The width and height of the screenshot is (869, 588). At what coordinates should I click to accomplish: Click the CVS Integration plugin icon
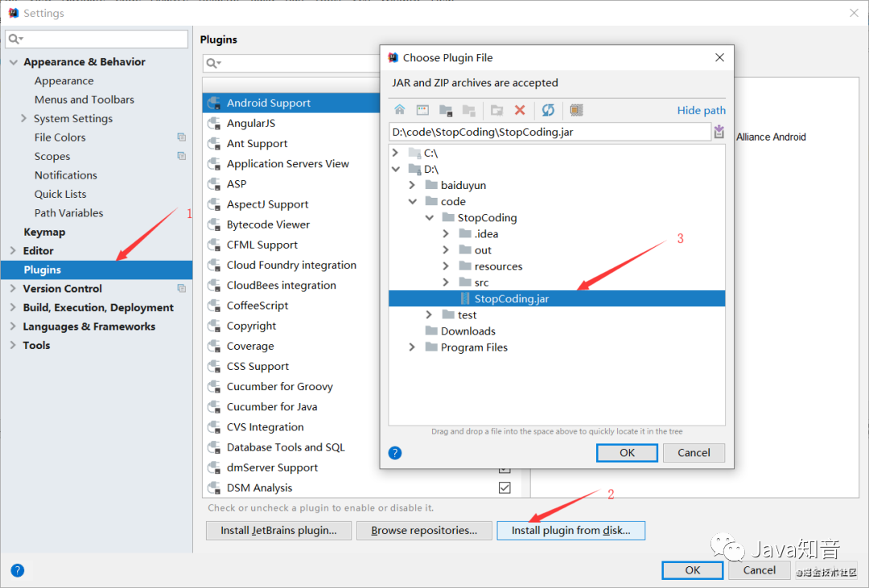coord(214,427)
